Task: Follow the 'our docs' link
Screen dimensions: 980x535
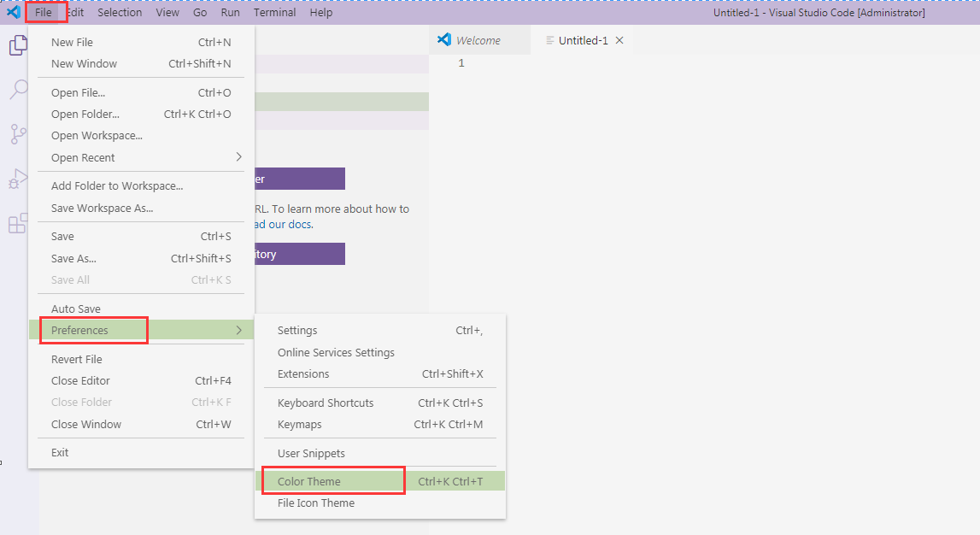Action: (x=290, y=225)
